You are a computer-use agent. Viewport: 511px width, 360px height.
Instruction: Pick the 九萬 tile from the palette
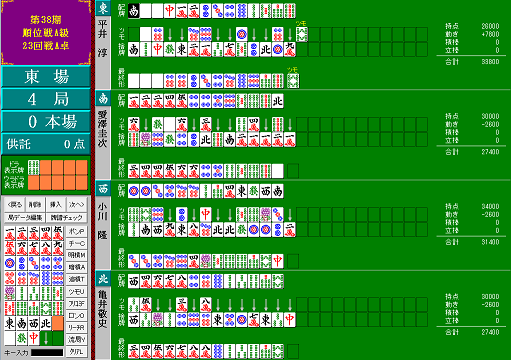tap(58, 248)
